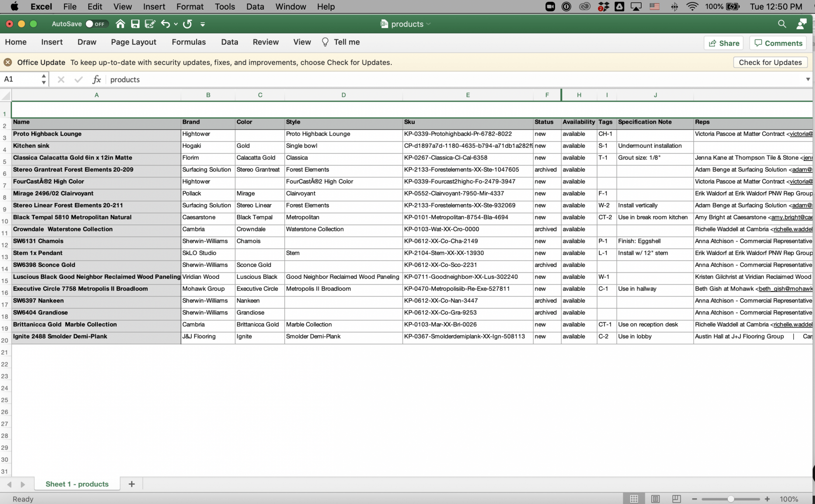Open the Data menu in ribbon

[x=229, y=41]
